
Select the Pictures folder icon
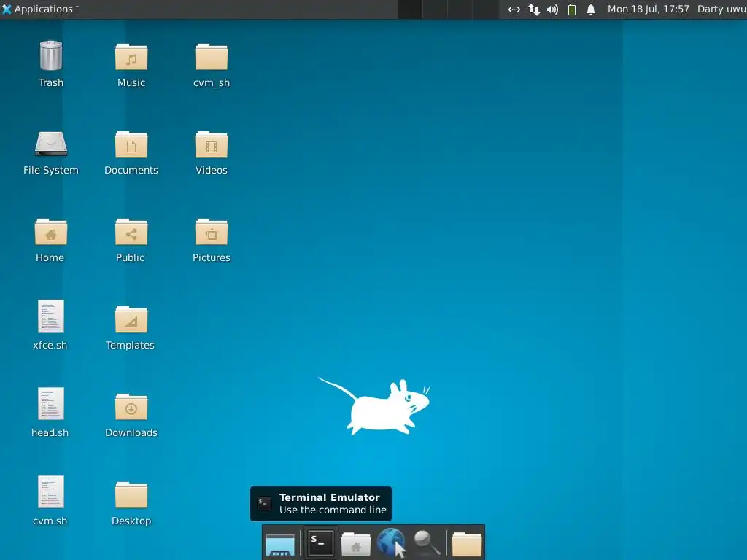[212, 233]
